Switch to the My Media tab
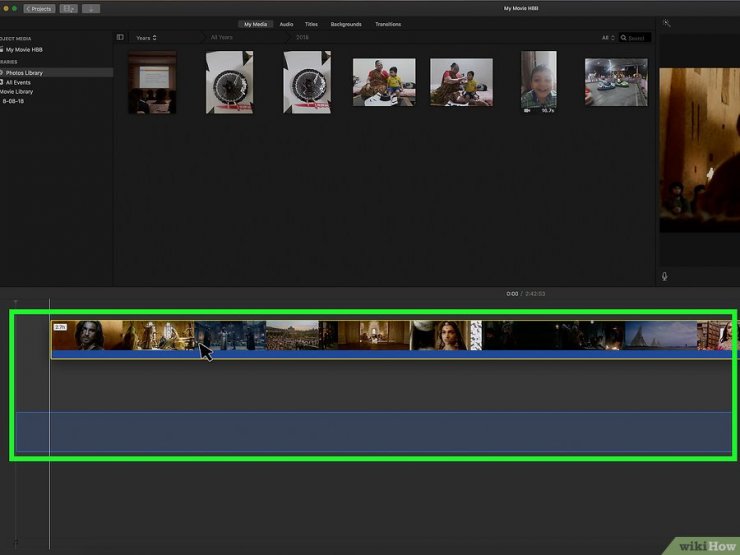 pyautogui.click(x=255, y=24)
